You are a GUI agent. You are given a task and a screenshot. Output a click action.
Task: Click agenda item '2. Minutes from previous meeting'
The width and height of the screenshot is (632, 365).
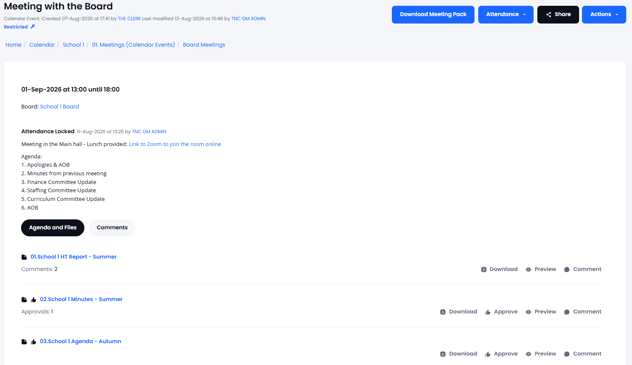click(64, 174)
